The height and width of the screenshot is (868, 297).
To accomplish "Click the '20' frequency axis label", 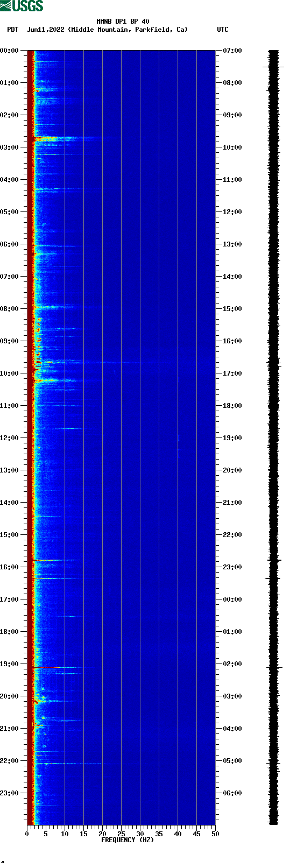I will coord(102,834).
